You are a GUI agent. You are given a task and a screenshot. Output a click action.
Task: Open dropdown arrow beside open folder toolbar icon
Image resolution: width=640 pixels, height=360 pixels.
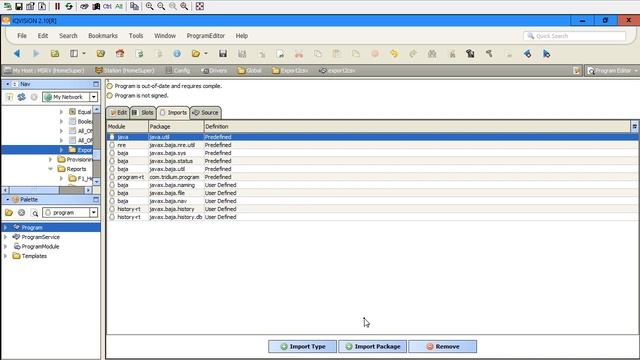coord(206,53)
